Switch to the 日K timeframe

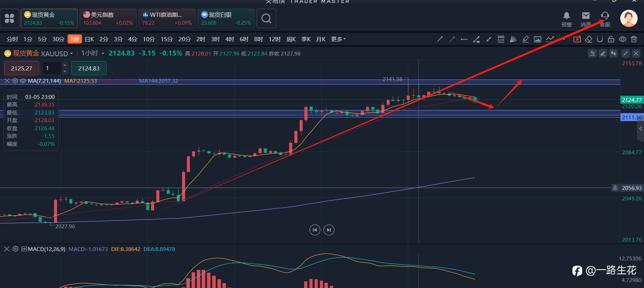point(90,39)
